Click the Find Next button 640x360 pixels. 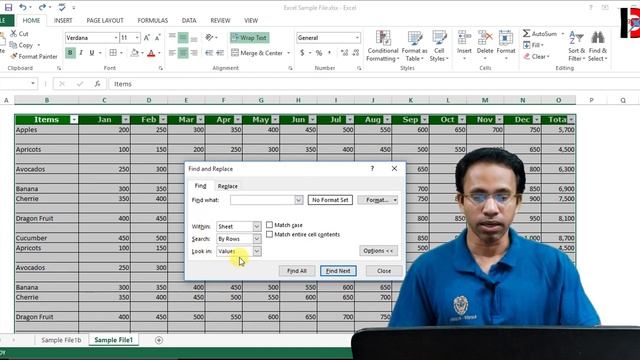point(338,271)
